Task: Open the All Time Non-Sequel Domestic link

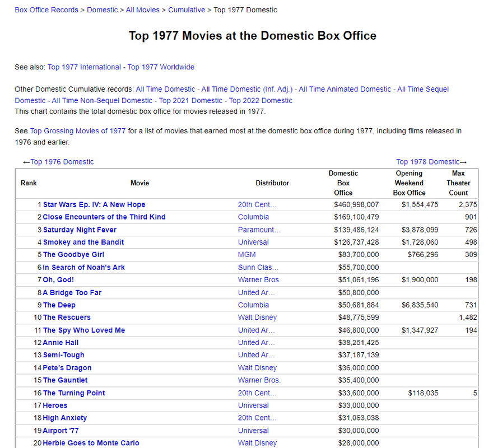Action: pos(102,101)
